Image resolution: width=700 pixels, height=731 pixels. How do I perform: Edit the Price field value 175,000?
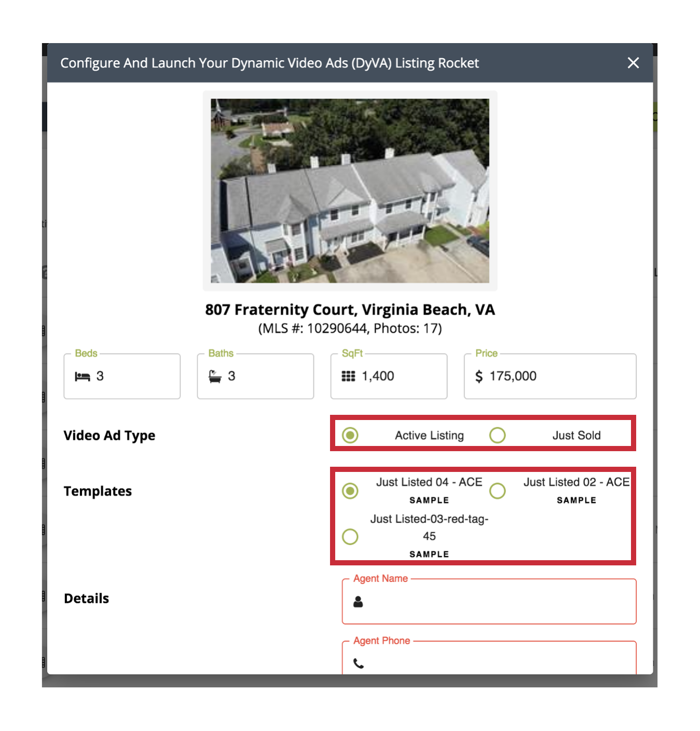(560, 376)
